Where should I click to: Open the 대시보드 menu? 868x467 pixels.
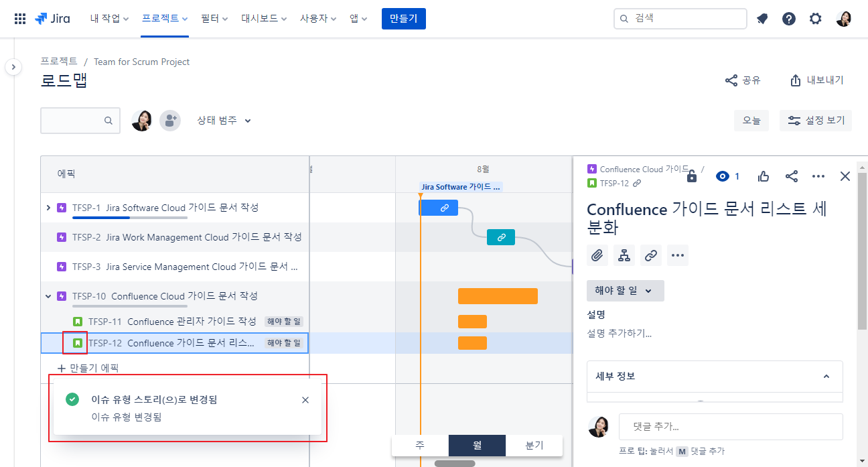click(x=264, y=19)
